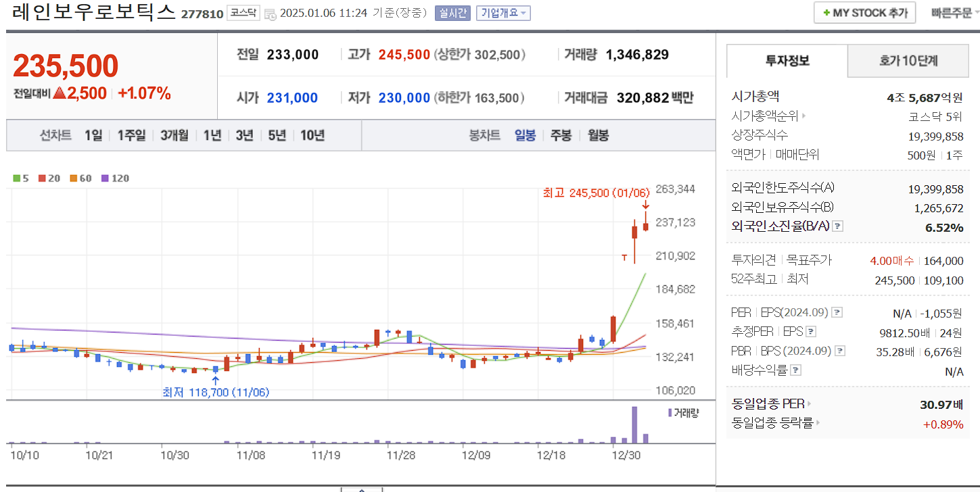Click the 코스닥 market badge

[243, 13]
